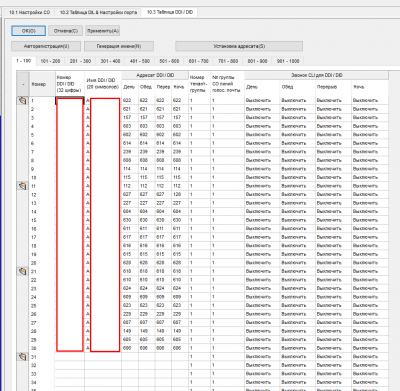Select День destination 227 in row 13
400x391 pixels.
pyautogui.click(x=129, y=203)
